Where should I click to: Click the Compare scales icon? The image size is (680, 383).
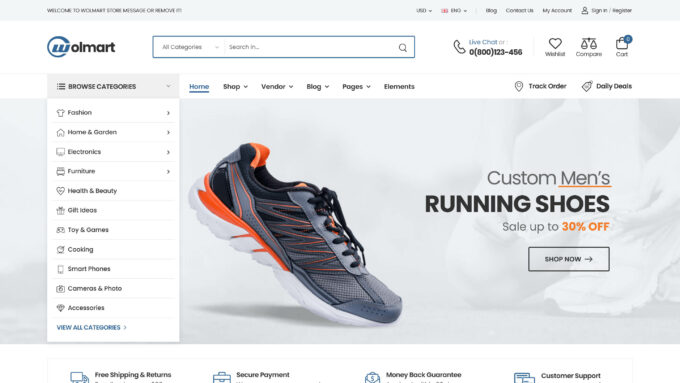coord(588,43)
